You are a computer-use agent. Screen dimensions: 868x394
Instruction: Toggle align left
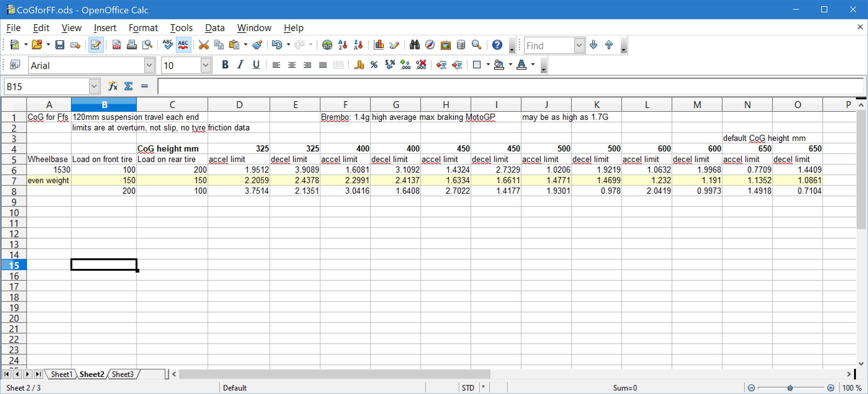pyautogui.click(x=276, y=65)
